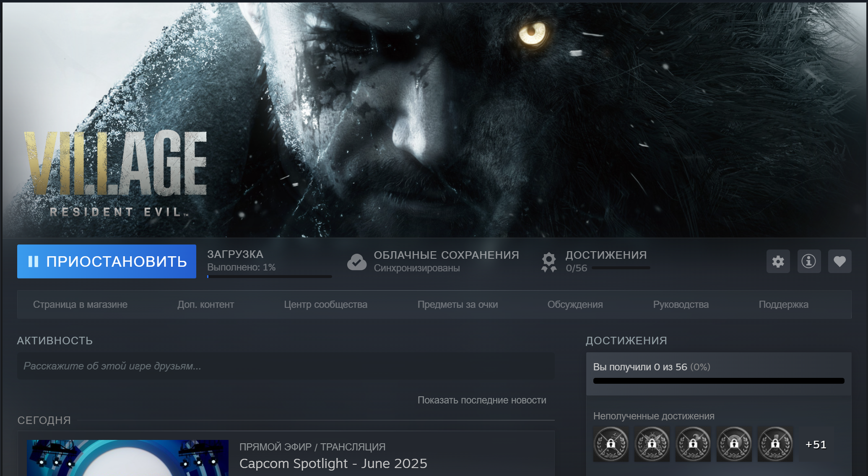Open the Capcom Spotlight - June 2025 news
This screenshot has height=476, width=868.
333,463
